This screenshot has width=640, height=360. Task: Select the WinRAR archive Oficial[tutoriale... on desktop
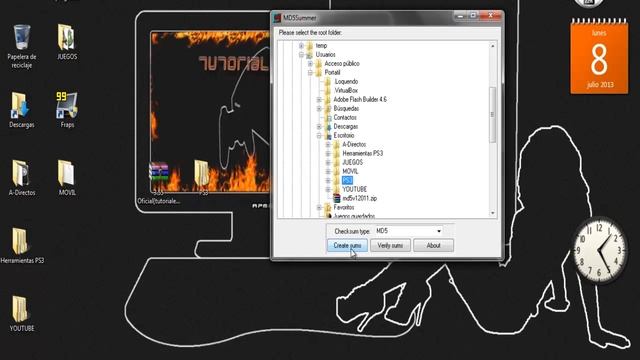158,183
